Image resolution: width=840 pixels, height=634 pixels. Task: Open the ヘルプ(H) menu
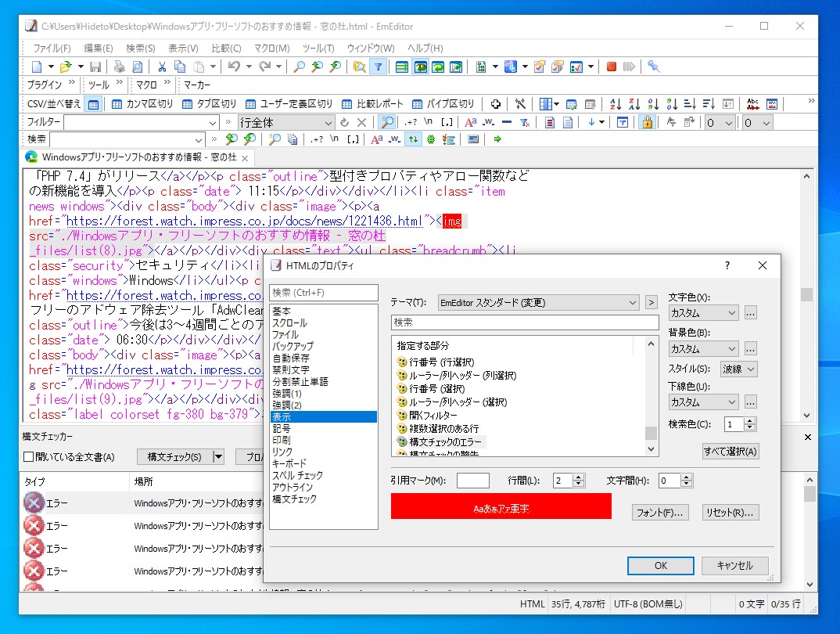coord(425,49)
